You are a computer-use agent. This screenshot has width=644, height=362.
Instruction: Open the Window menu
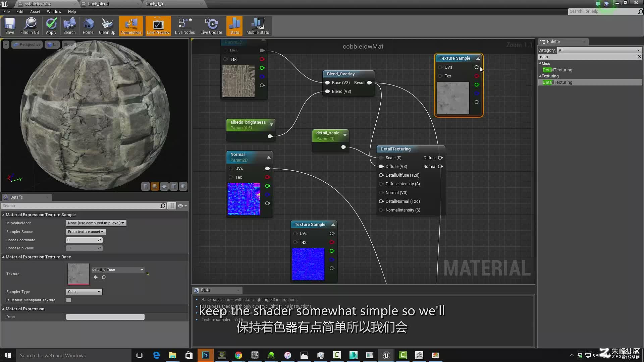54,11
